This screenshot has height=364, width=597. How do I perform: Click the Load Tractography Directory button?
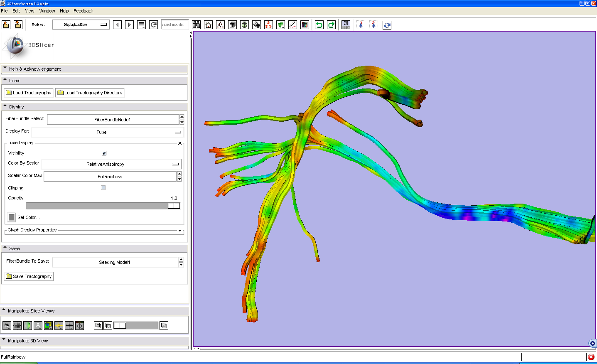90,93
